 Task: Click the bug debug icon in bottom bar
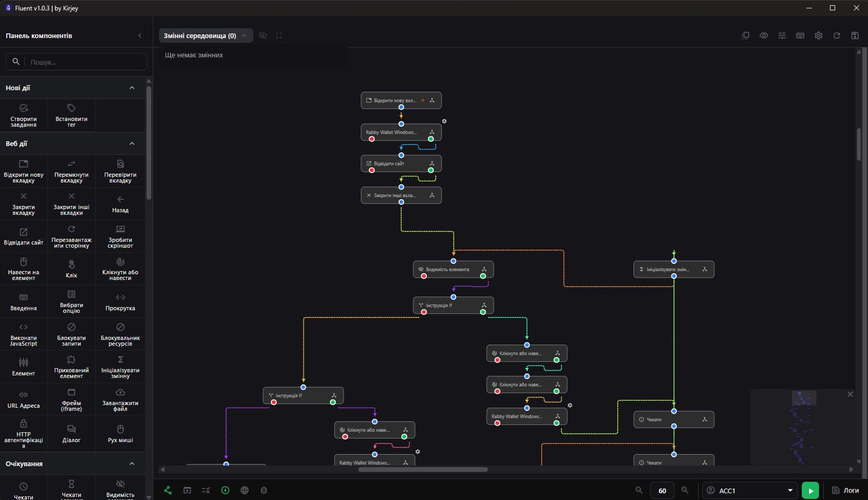pyautogui.click(x=264, y=490)
